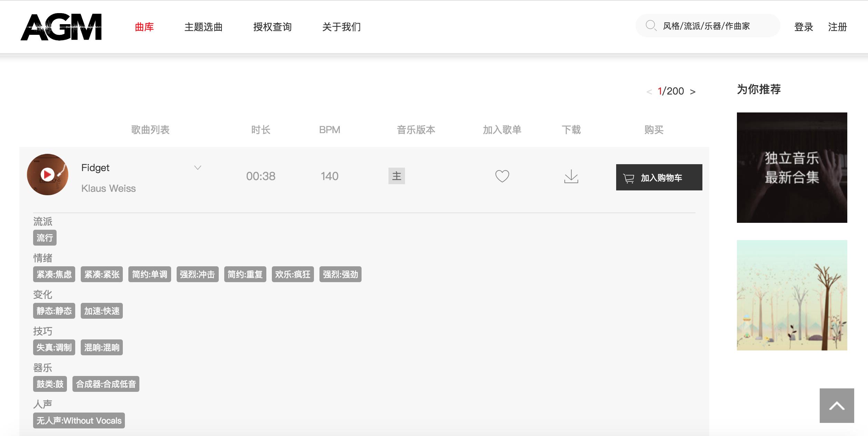The image size is (868, 436).
Task: Click the 登录 link
Action: click(803, 27)
